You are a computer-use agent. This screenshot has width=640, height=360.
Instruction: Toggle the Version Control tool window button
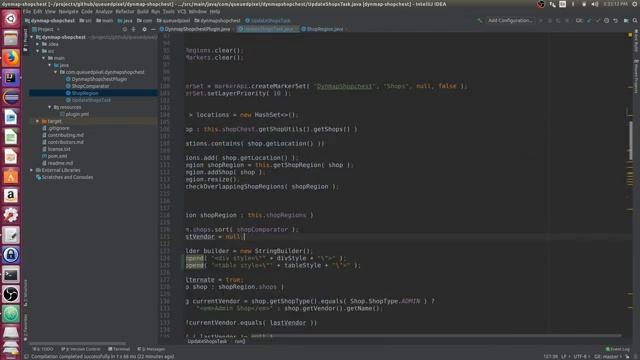(x=81, y=349)
